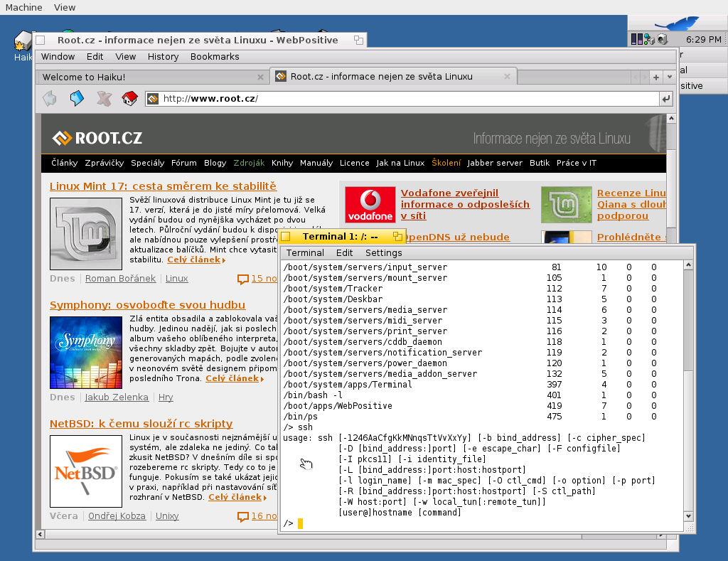Image resolution: width=728 pixels, height=561 pixels.
Task: Open the Edit menu in WebPositive
Action: (x=95, y=57)
